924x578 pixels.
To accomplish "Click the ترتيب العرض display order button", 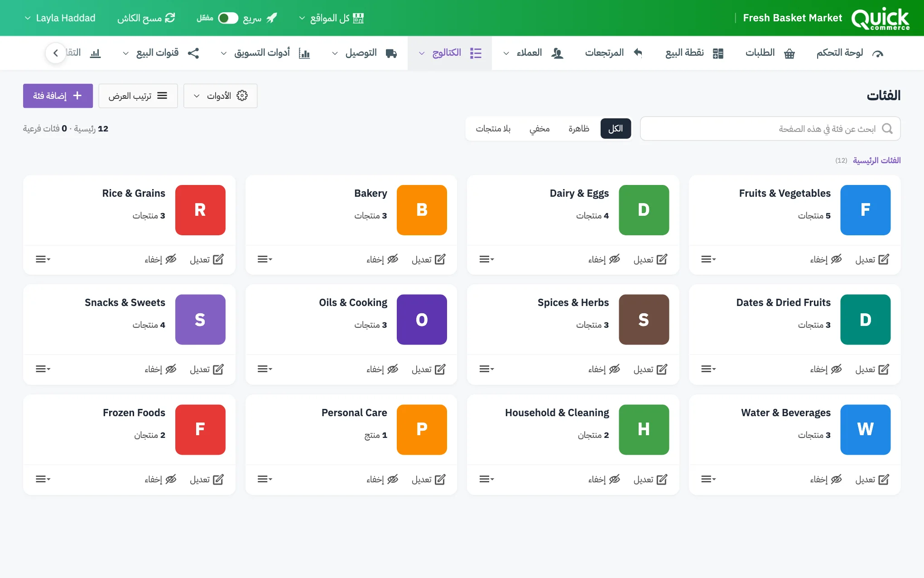I will pos(138,96).
